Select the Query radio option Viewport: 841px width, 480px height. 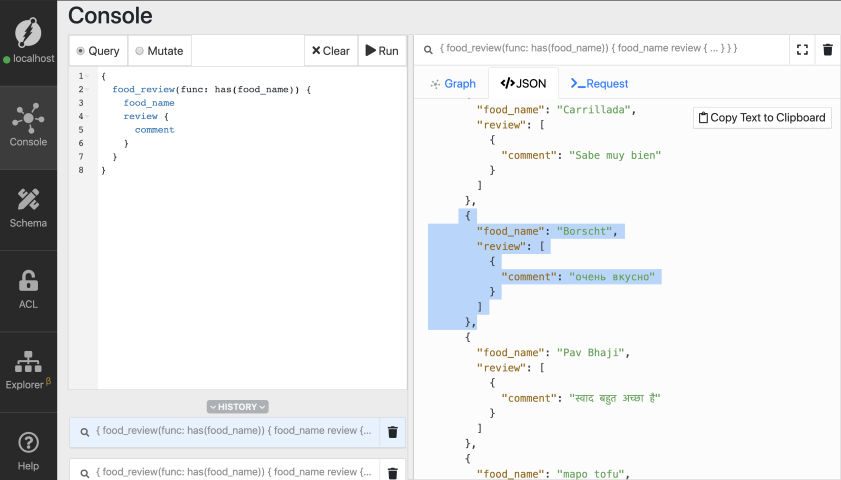coord(98,51)
